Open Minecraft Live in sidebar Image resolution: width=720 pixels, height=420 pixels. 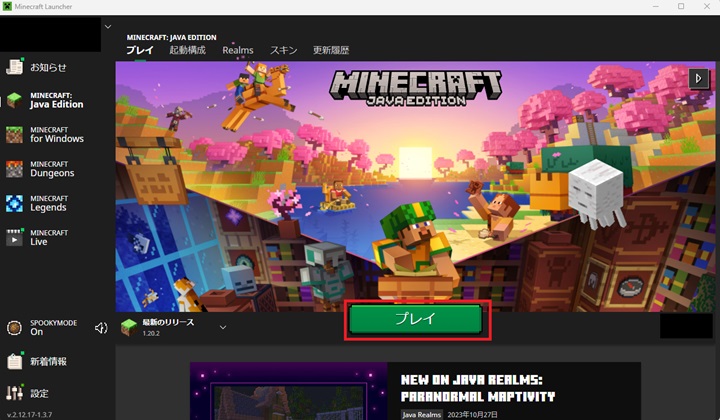pos(37,238)
